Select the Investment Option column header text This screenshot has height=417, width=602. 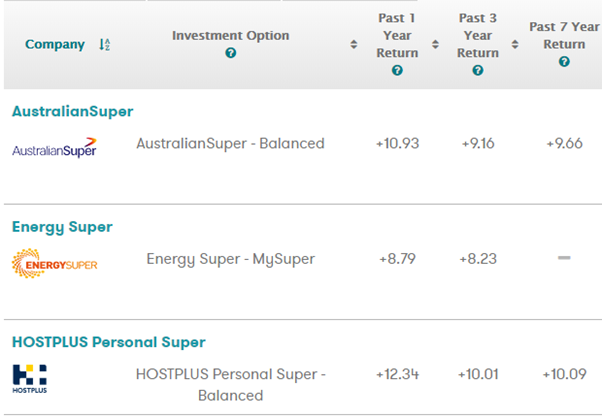(x=231, y=36)
